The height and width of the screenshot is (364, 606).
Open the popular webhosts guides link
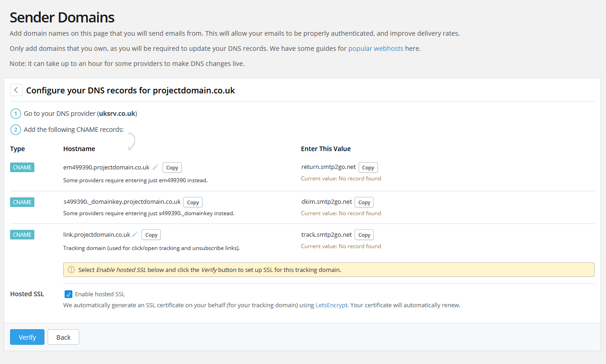pos(376,48)
